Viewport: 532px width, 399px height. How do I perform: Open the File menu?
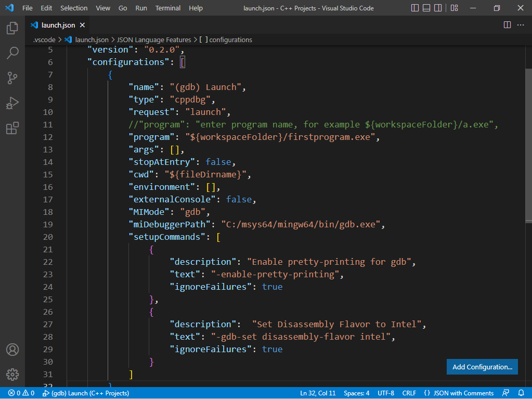tap(27, 8)
